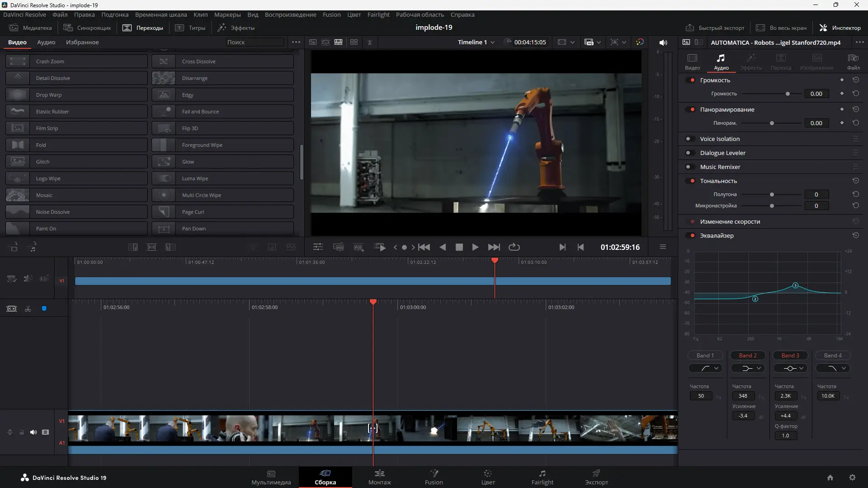Enable the Dialogue Leveler toggle

pyautogui.click(x=689, y=153)
